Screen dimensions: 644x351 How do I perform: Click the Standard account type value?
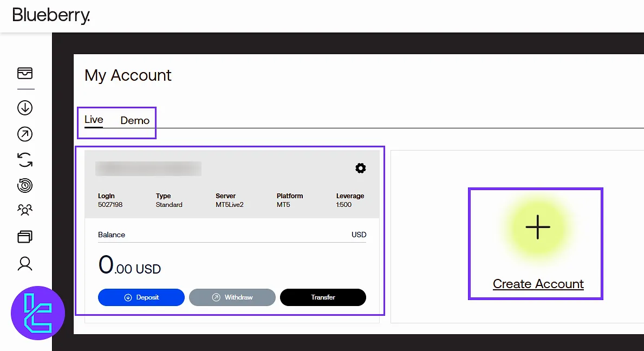click(x=169, y=204)
